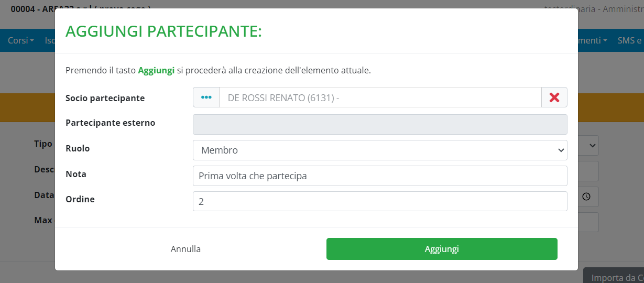
Task: Click the Ruolo field label
Action: coord(78,149)
